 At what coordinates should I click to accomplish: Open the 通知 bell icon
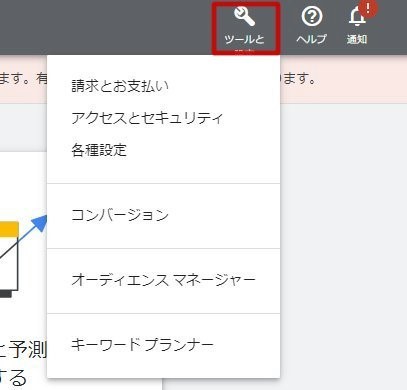[x=357, y=17]
